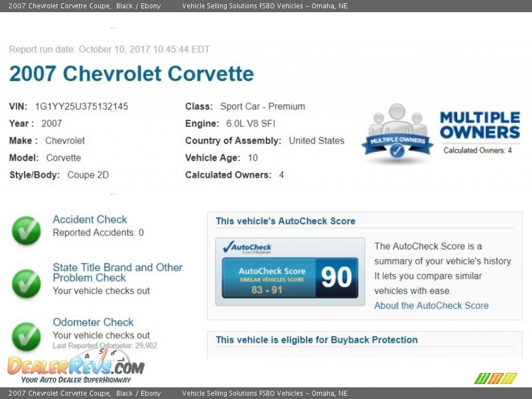The width and height of the screenshot is (532, 399).
Task: Click the Calculated Owners value in details list
Action: [282, 175]
